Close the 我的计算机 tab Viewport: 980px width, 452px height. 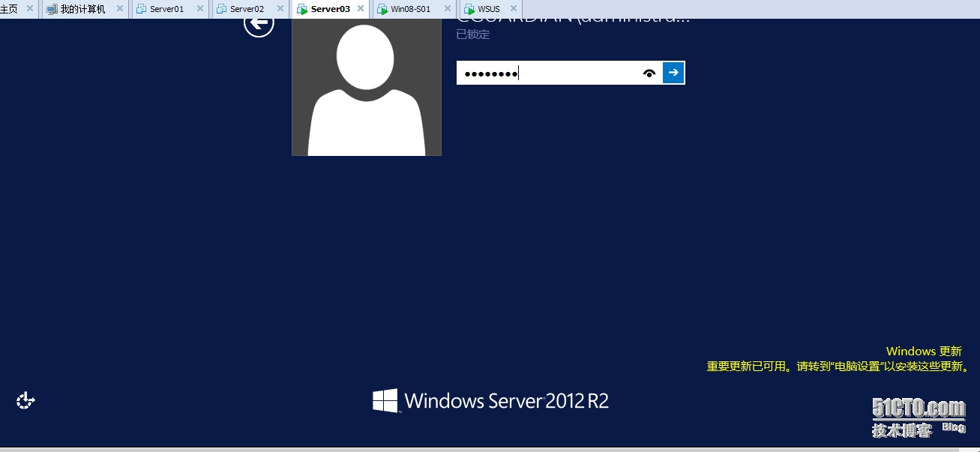coord(120,9)
